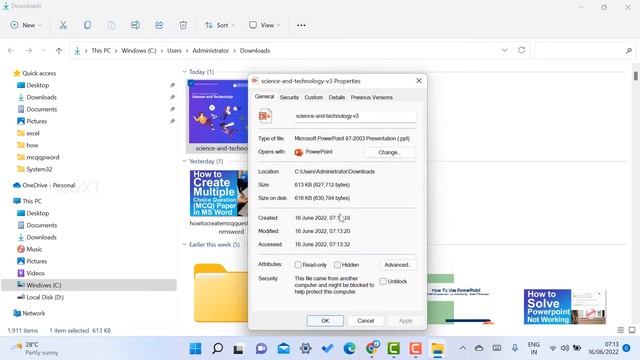This screenshot has width=640, height=360.
Task: Open the Windows Start button
Action: [x=196, y=349]
